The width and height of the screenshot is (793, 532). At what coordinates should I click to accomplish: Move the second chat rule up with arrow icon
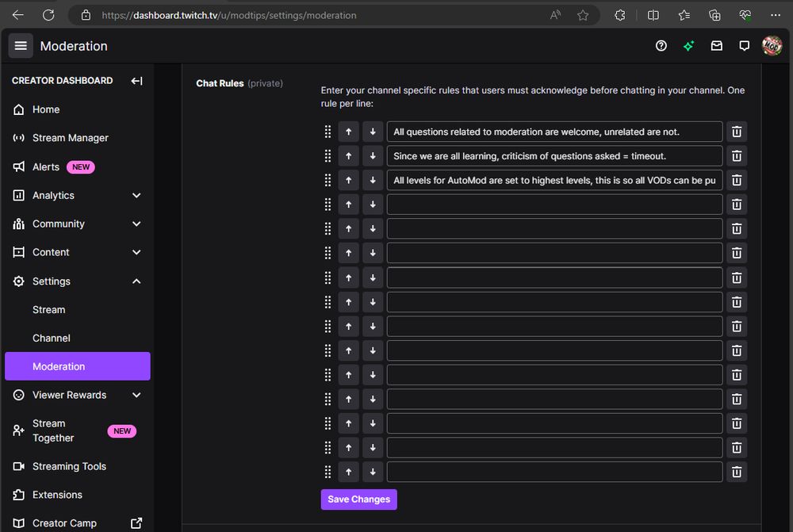[348, 155]
